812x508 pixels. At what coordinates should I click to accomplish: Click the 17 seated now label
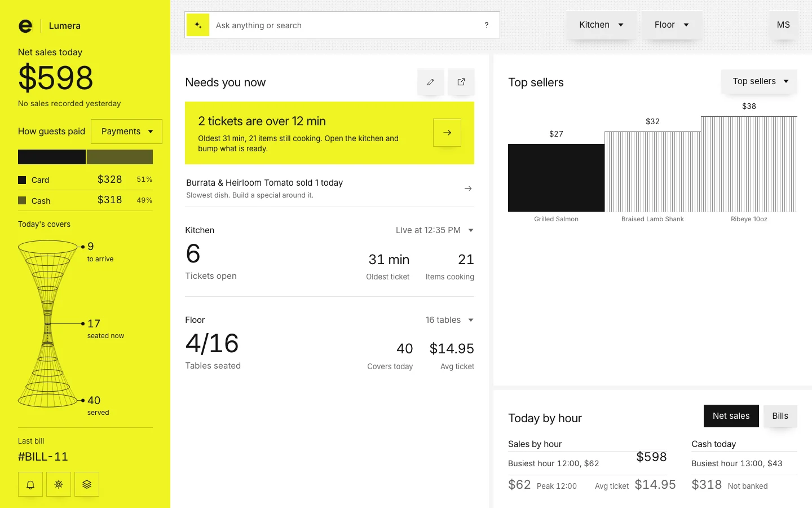[105, 329]
